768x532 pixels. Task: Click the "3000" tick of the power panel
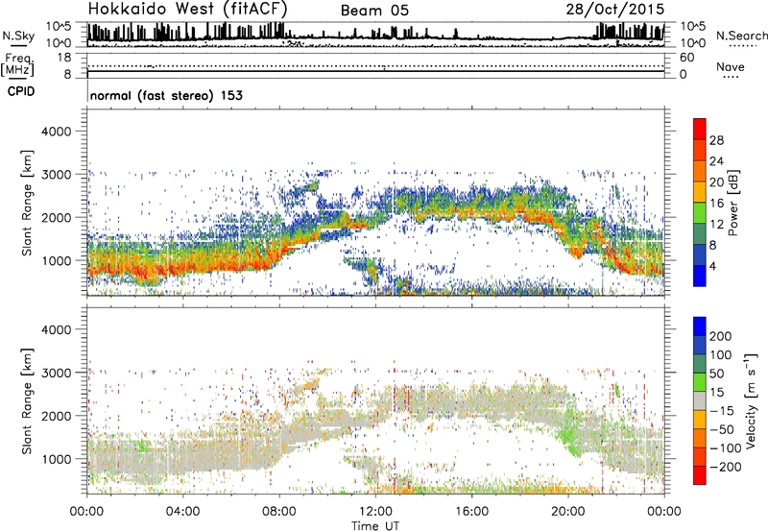tap(57, 175)
